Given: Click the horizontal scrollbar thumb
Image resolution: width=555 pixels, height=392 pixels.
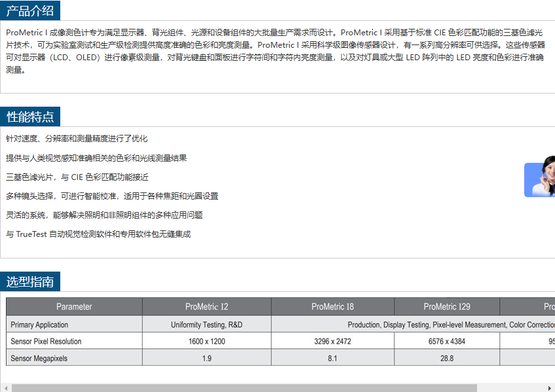Looking at the screenshot, I should click(x=242, y=387).
